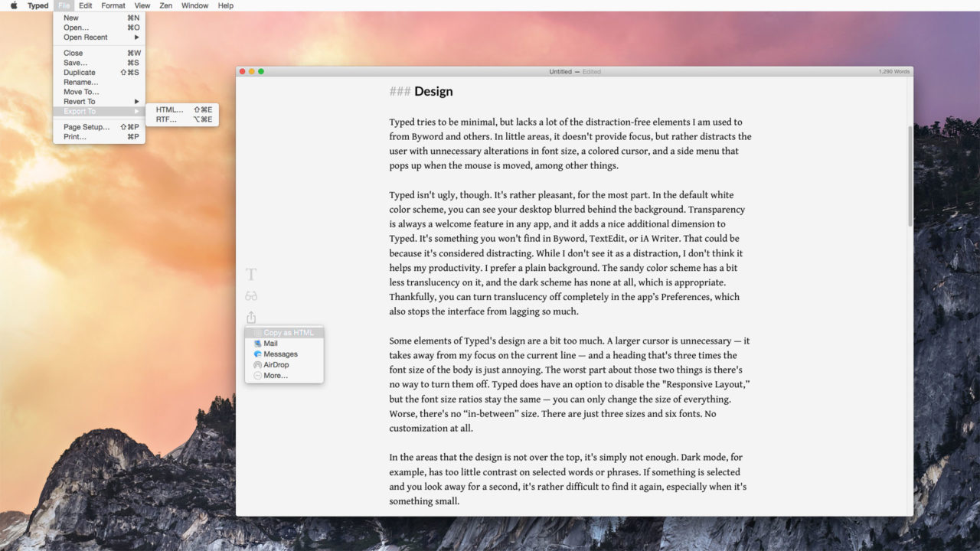Choose Copy as HTML in share popup
This screenshot has height=551, width=980.
coord(284,333)
